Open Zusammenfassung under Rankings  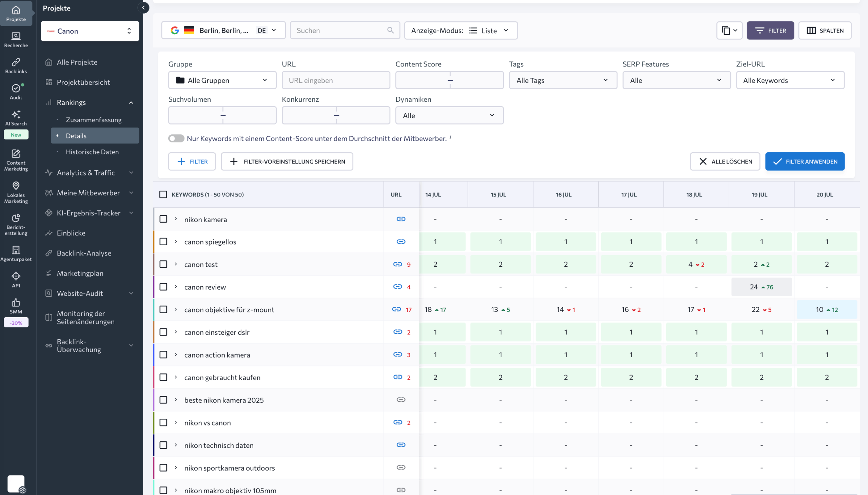pyautogui.click(x=94, y=120)
